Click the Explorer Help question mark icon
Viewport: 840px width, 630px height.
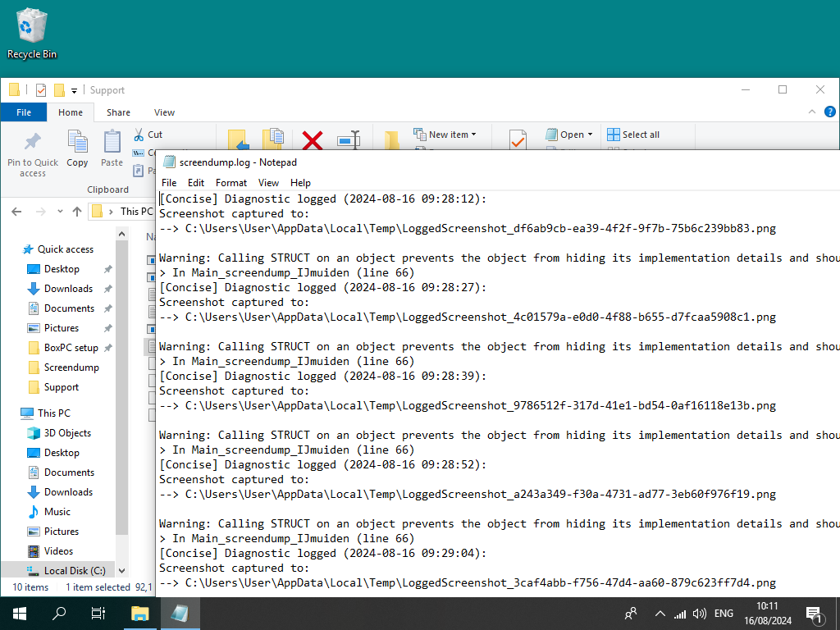coord(829,112)
